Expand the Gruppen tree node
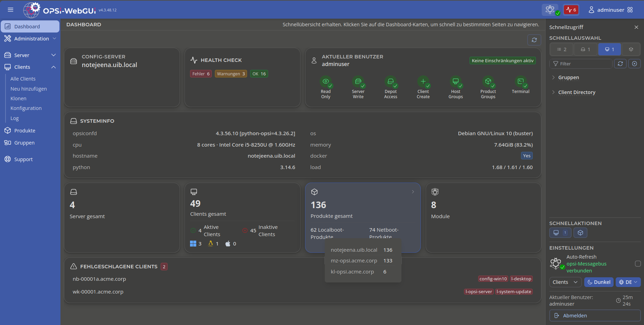This screenshot has height=325, width=644. 553,77
